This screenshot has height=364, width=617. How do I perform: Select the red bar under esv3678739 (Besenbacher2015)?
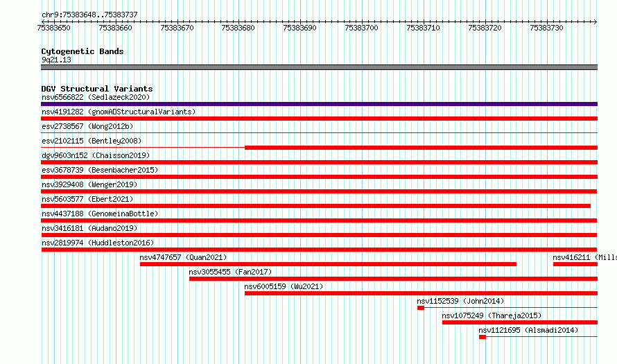[x=319, y=177]
